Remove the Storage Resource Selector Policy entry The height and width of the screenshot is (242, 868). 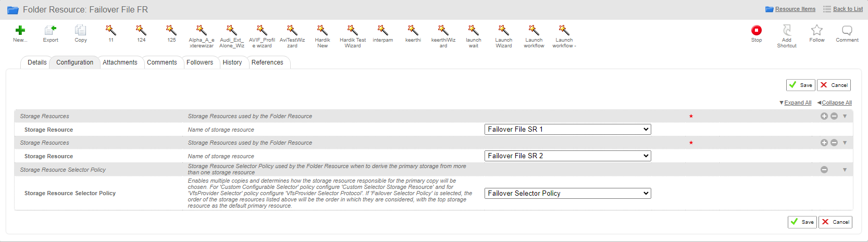coord(824,170)
